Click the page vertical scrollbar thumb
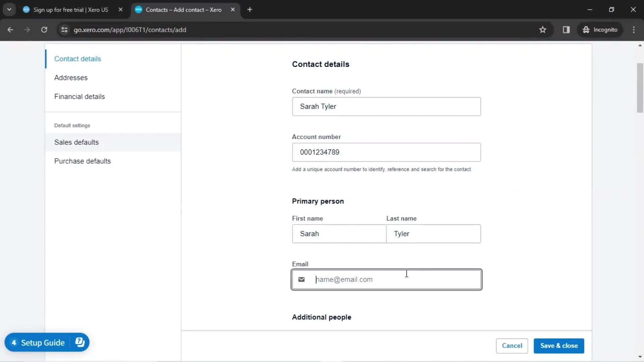The height and width of the screenshot is (362, 644). tap(640, 88)
